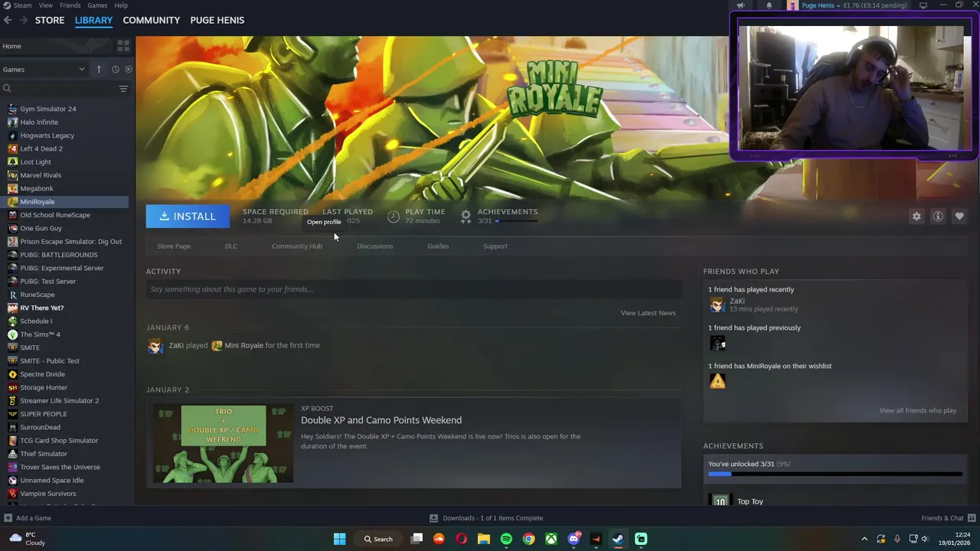This screenshot has height=551, width=980.
Task: Go back using the navigation back arrow
Action: point(8,20)
